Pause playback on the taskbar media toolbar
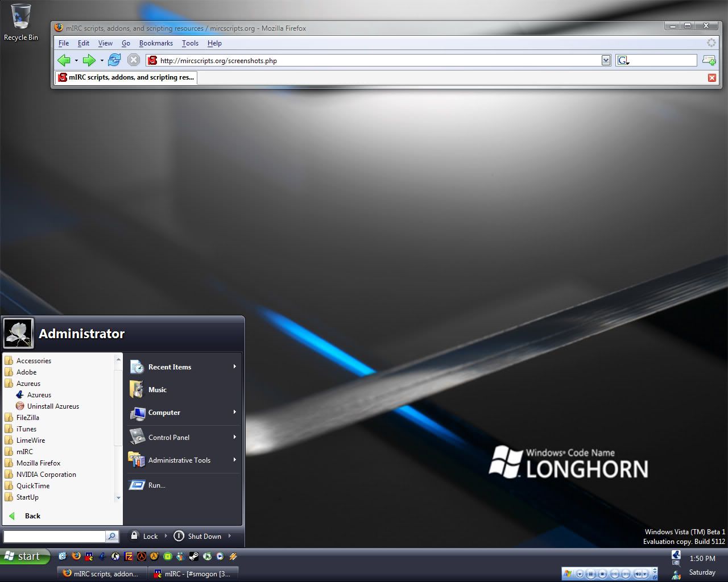 (x=591, y=574)
